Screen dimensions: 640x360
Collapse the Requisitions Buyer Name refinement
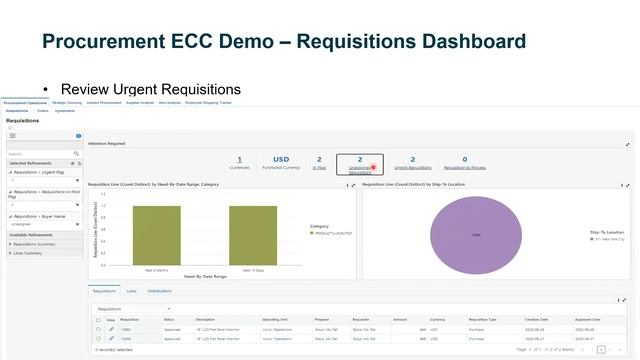[x=11, y=216]
